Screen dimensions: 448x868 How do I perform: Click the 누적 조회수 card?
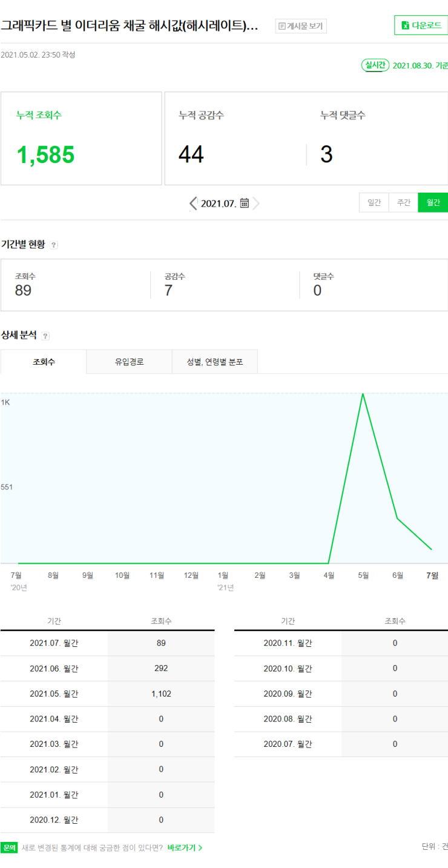81,139
